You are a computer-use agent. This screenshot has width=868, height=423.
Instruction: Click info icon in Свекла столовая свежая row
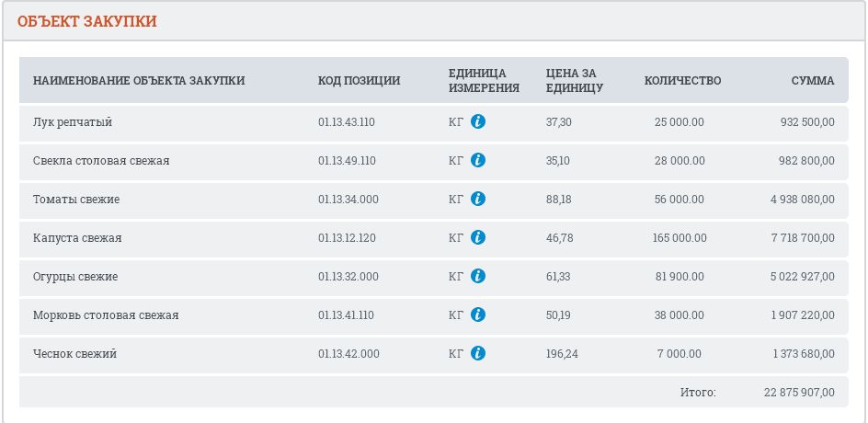(478, 160)
